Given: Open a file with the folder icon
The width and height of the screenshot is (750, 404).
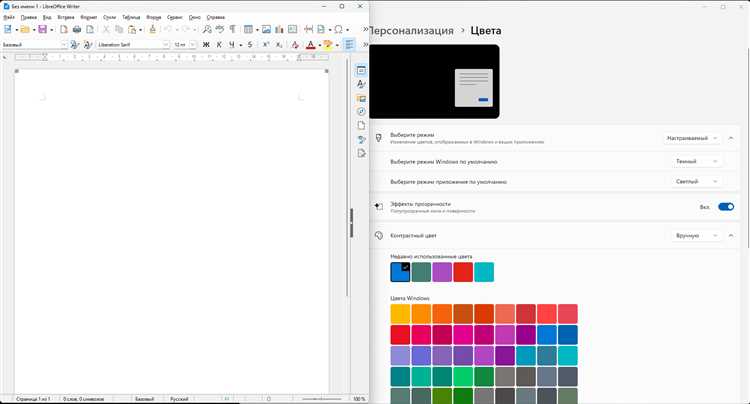Looking at the screenshot, I should click(25, 30).
